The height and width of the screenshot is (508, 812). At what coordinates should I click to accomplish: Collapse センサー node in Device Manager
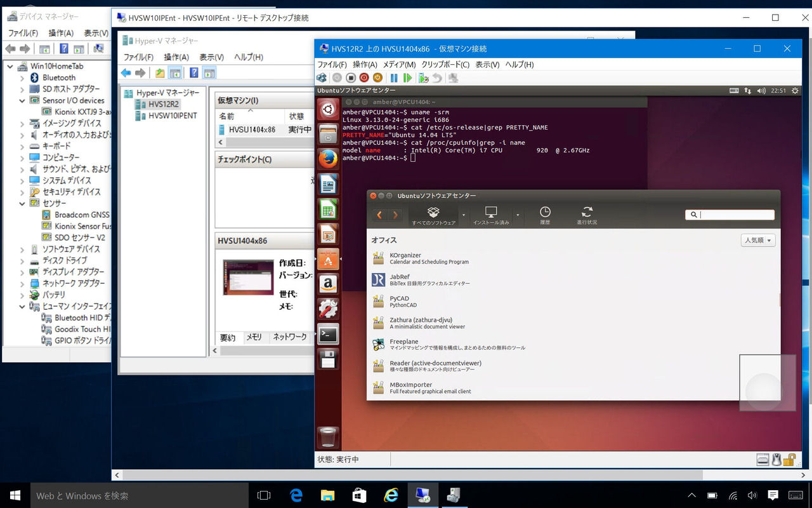click(22, 203)
